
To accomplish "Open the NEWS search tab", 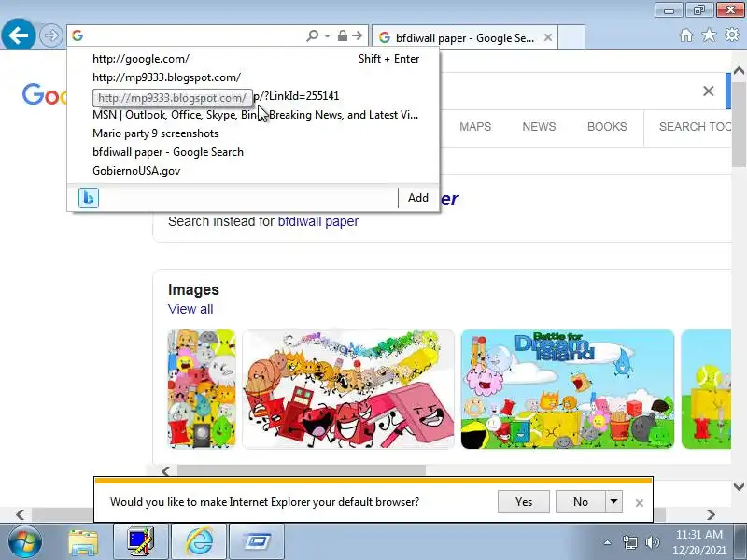I will pos(539,127).
